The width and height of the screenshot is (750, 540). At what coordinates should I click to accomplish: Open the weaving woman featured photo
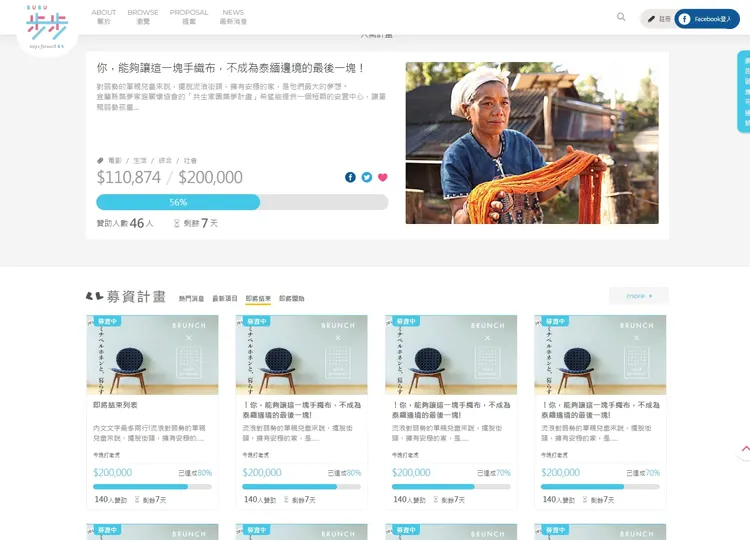[x=531, y=143]
